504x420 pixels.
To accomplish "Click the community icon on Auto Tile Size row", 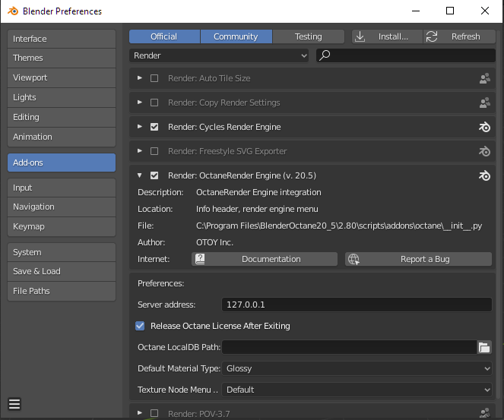I will pos(484,78).
